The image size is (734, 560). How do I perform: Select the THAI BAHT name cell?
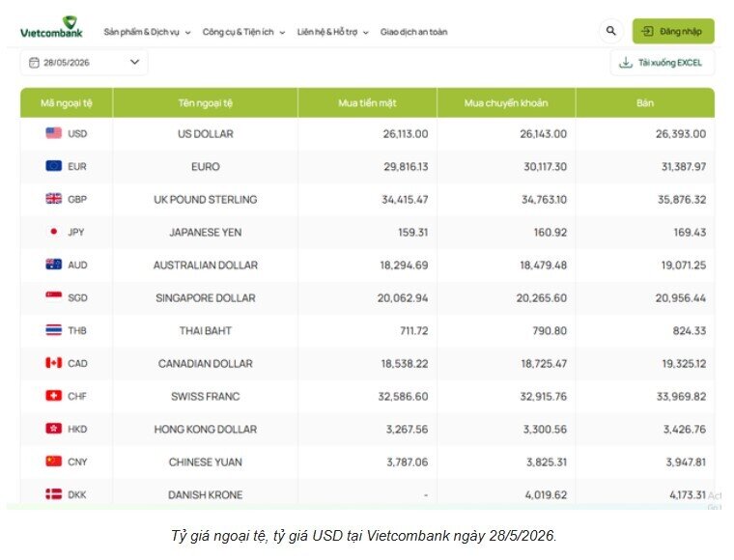coord(206,331)
